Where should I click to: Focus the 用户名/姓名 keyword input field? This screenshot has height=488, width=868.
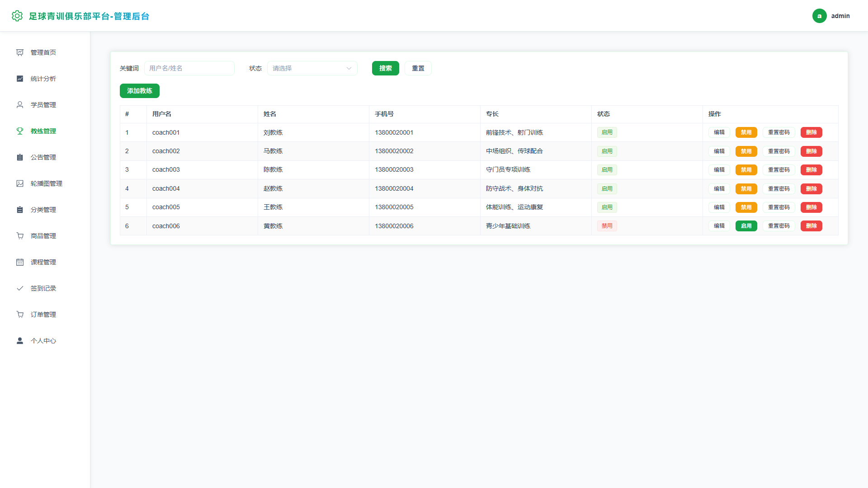pos(189,68)
